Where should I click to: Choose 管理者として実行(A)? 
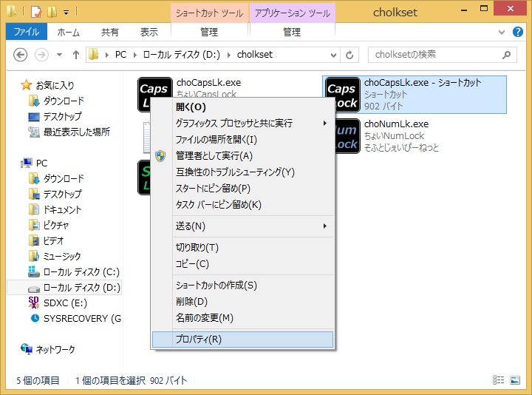click(242, 155)
